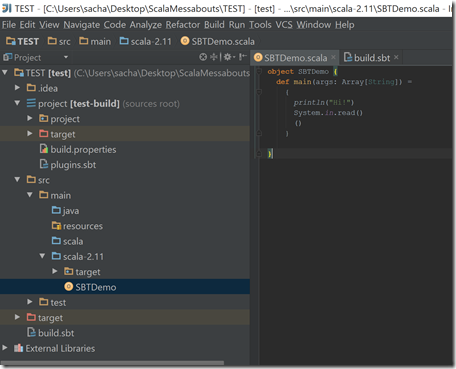Click TEST in the navigation breadcrumb
The image size is (456, 369).
pyautogui.click(x=22, y=41)
